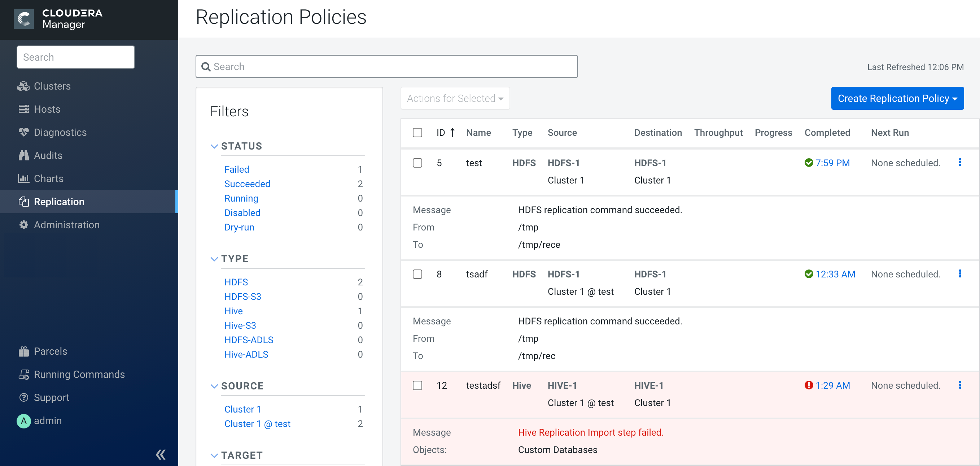Click the Diagnostics heartbeat icon
The image size is (980, 466).
(x=23, y=132)
